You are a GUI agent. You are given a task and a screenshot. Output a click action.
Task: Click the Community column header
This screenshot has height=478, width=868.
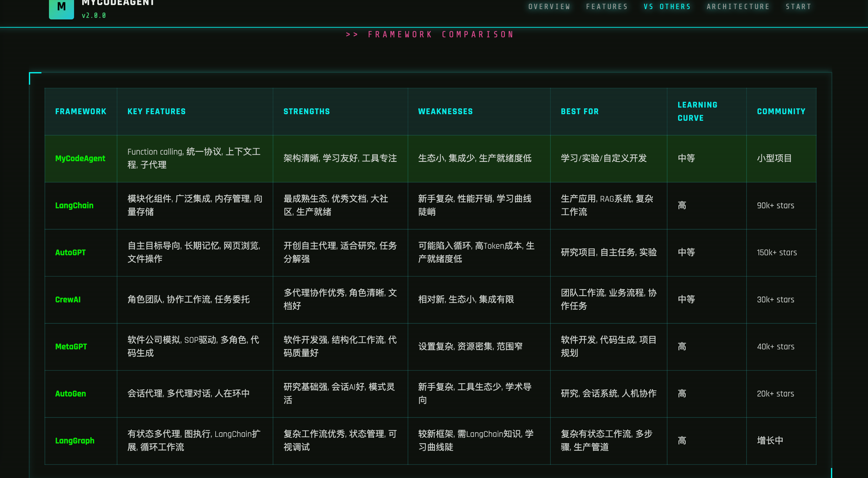781,111
